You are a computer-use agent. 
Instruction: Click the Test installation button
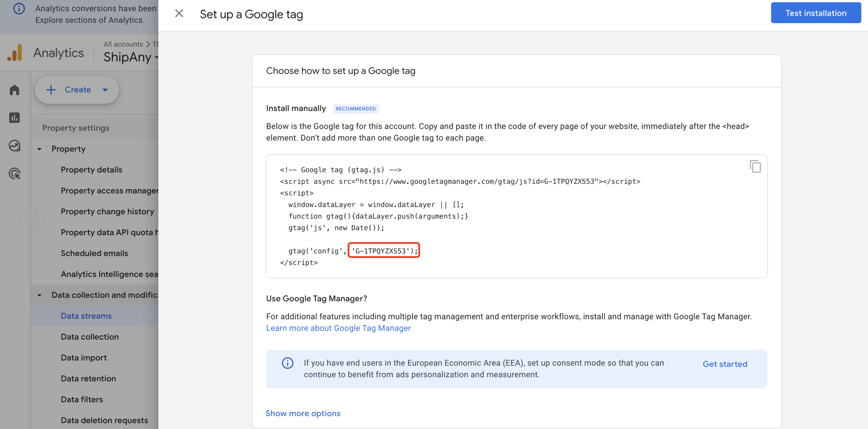pyautogui.click(x=816, y=13)
